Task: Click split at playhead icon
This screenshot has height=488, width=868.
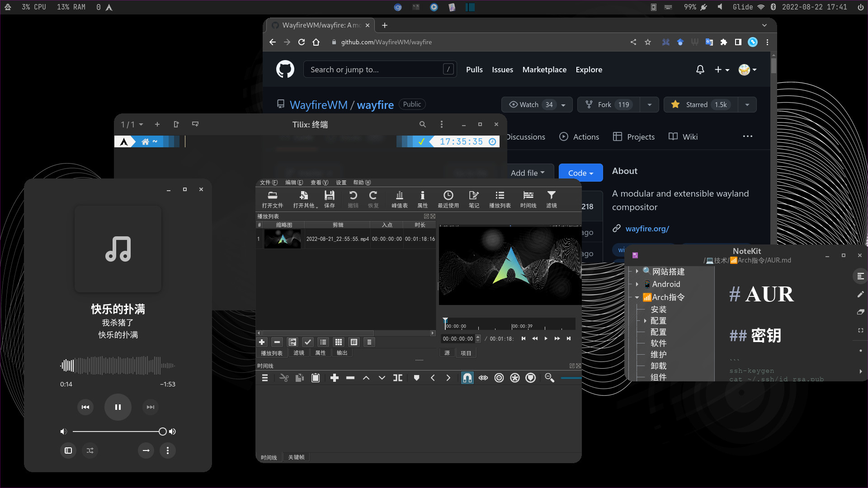Action: point(398,378)
